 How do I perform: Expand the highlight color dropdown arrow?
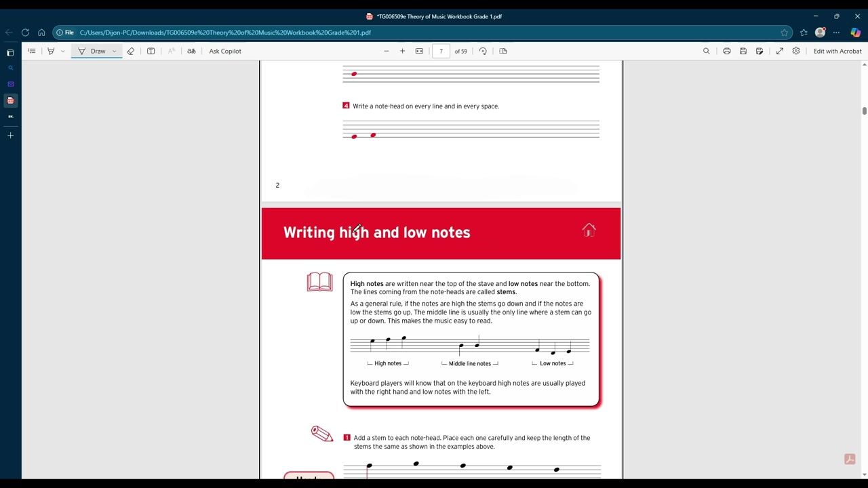point(63,51)
